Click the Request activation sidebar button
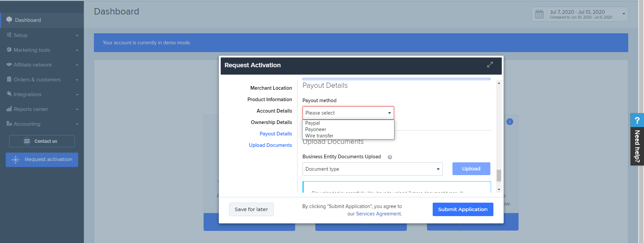This screenshot has height=243, width=644. coord(42,160)
